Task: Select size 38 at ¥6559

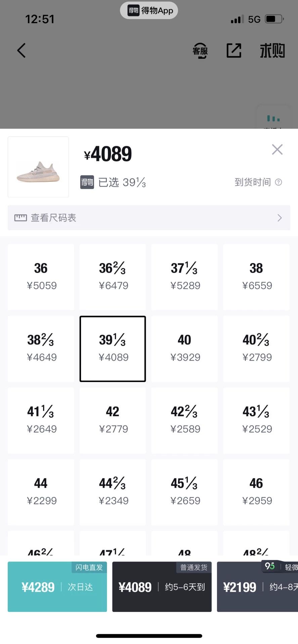Action: [256, 277]
